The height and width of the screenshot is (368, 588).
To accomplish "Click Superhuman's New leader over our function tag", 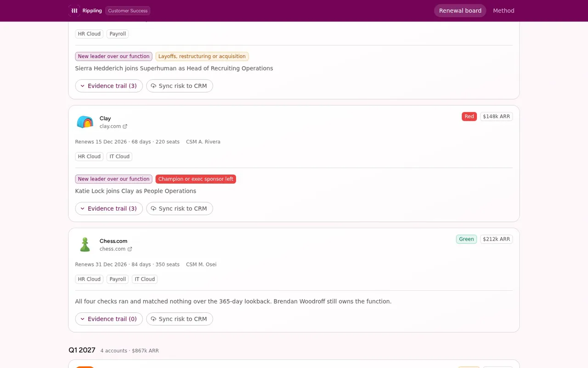I will click(113, 57).
